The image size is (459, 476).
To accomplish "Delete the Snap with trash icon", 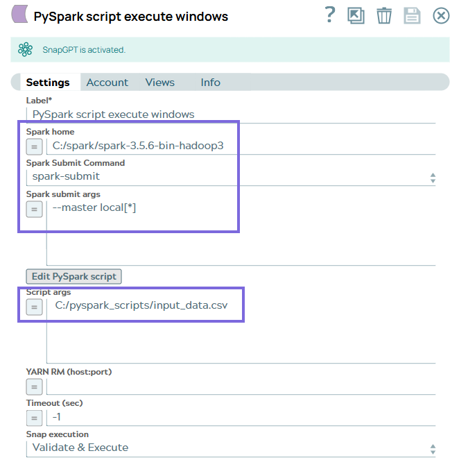I will click(384, 15).
